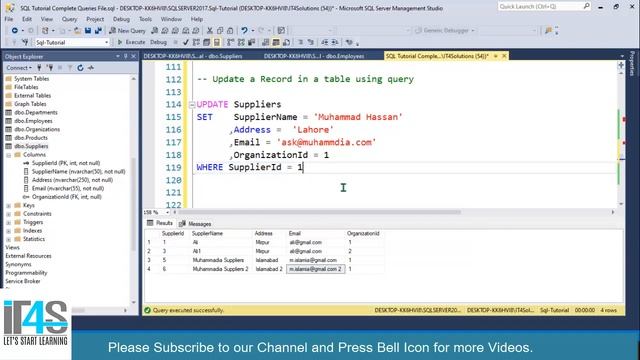Collapse the Columns folder node
Viewport: 640px width, 360px height.
[9, 155]
